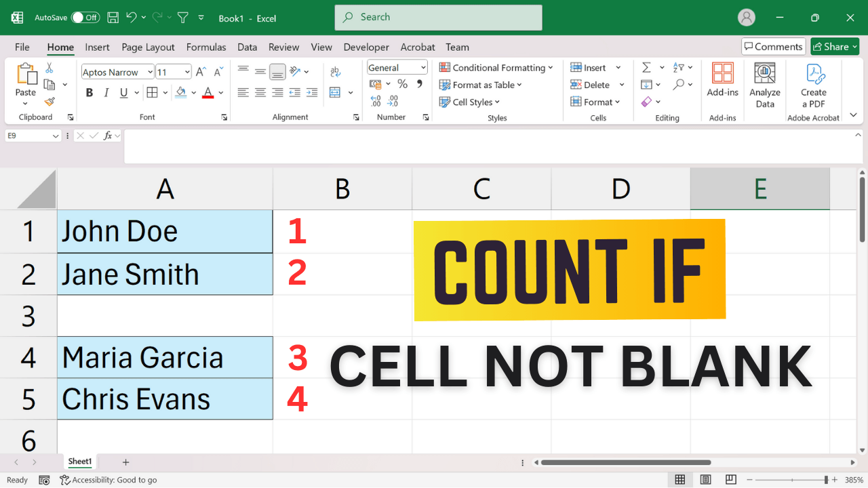Click the Comments button
The width and height of the screenshot is (868, 488).
point(773,46)
